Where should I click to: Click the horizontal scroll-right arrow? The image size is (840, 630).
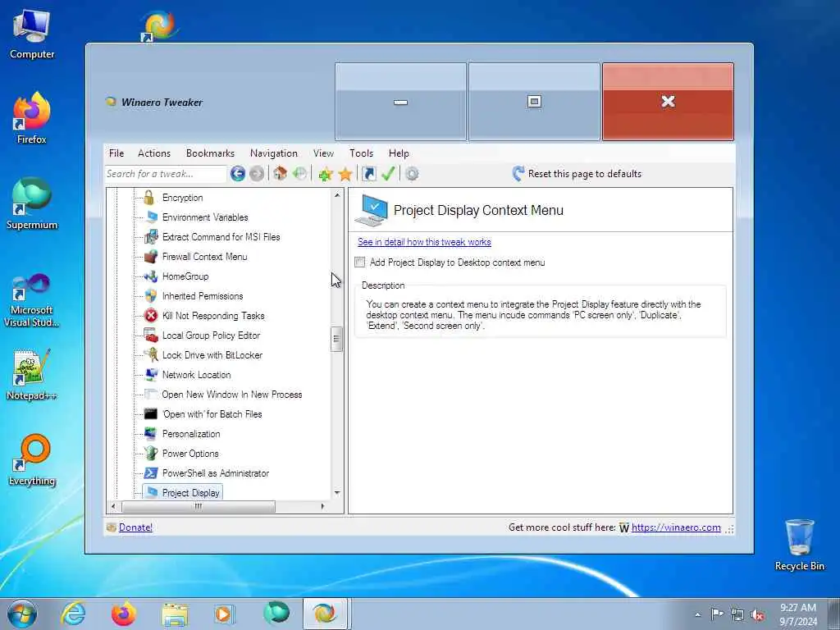coord(322,506)
